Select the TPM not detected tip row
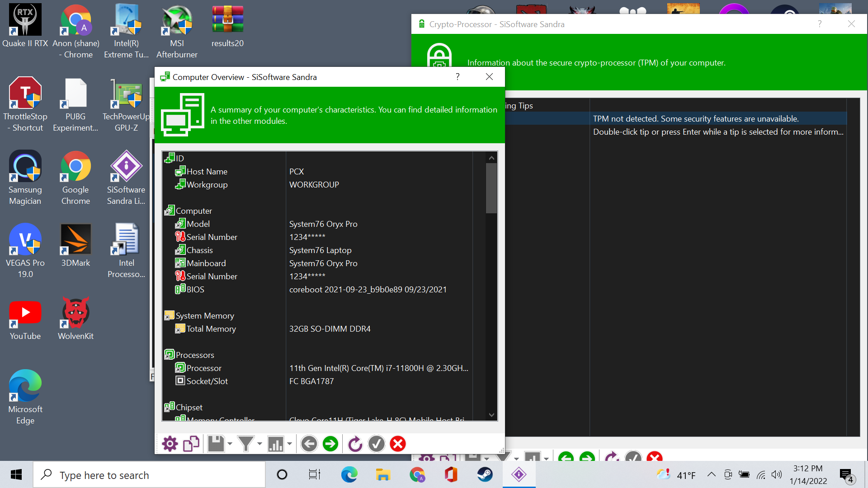 coord(696,118)
